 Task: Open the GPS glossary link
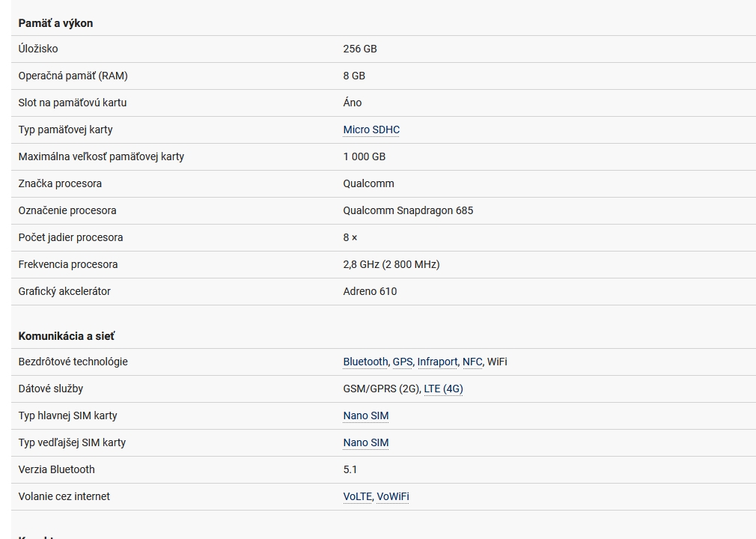tap(403, 362)
